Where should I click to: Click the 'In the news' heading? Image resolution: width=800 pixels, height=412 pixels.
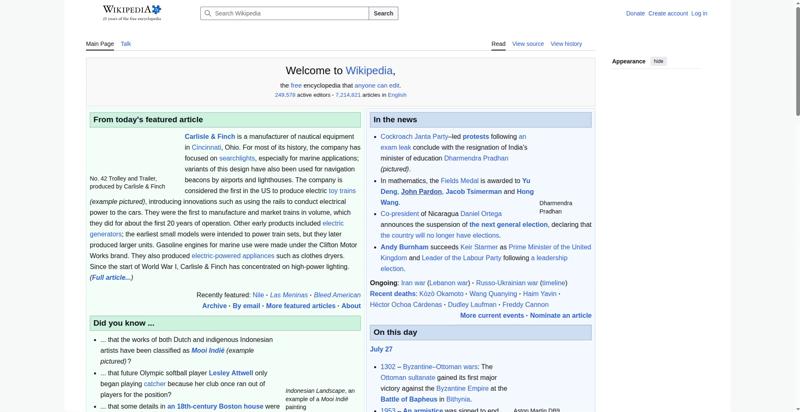395,120
